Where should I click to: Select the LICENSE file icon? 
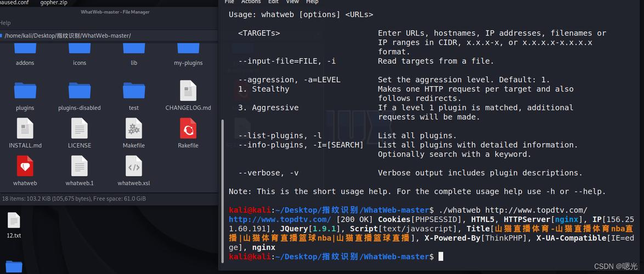click(80, 128)
